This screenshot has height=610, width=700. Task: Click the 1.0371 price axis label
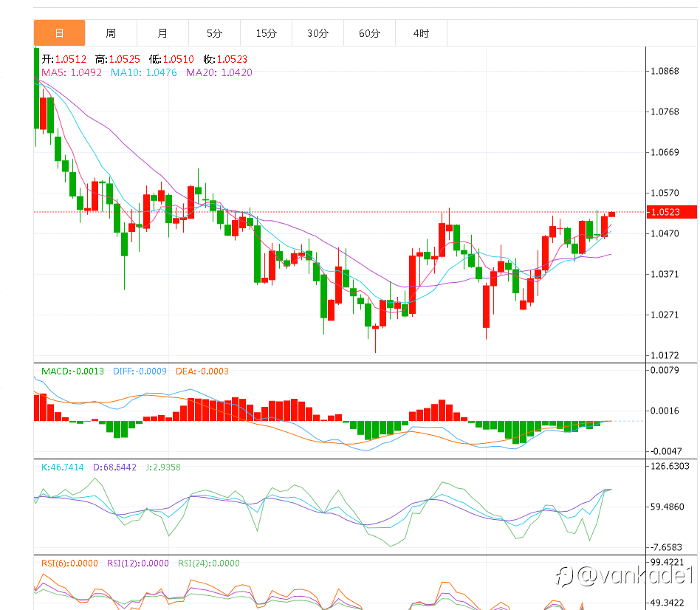(665, 274)
